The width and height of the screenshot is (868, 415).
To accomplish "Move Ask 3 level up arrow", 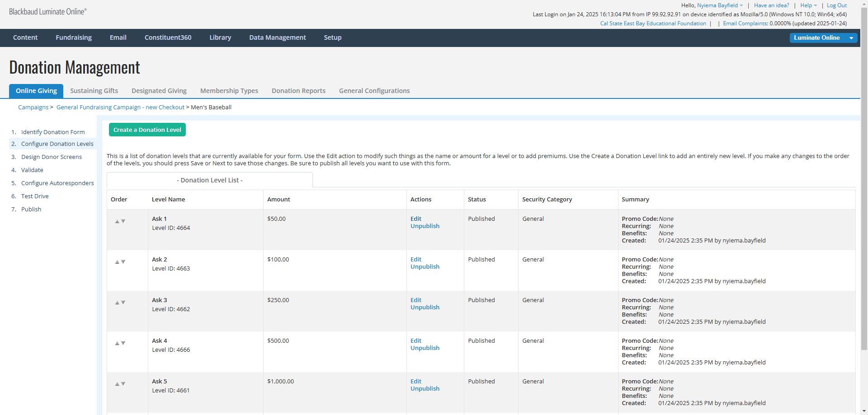I will tap(117, 303).
